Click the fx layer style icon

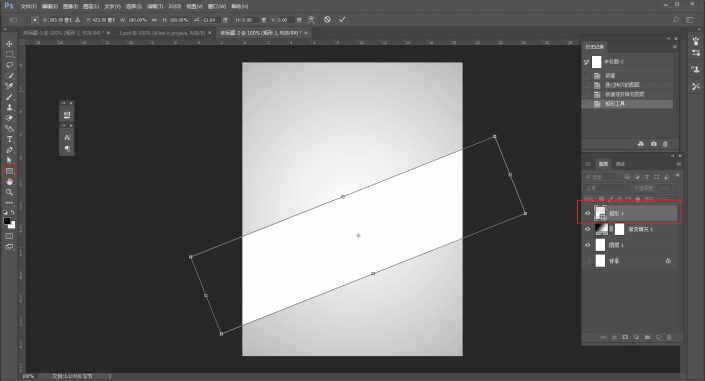(x=614, y=337)
